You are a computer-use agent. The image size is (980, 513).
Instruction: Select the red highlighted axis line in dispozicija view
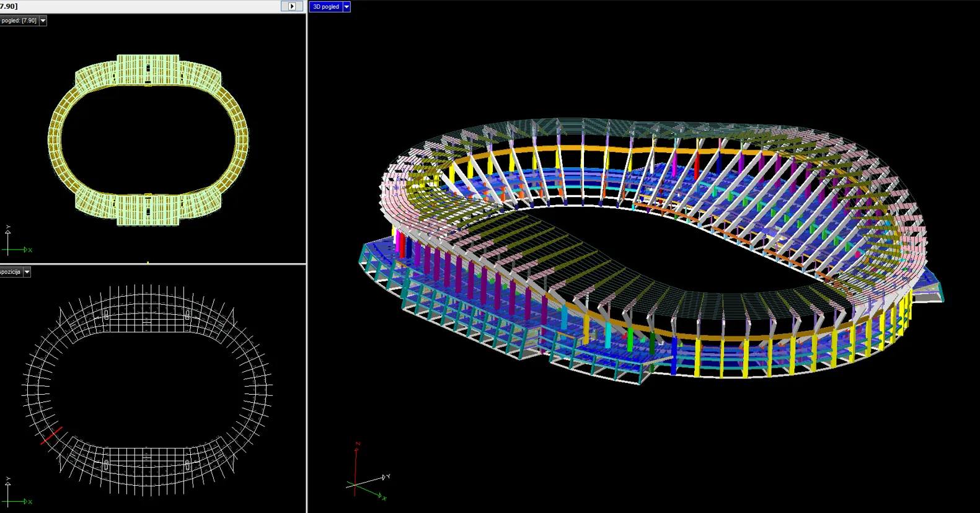pyautogui.click(x=51, y=436)
